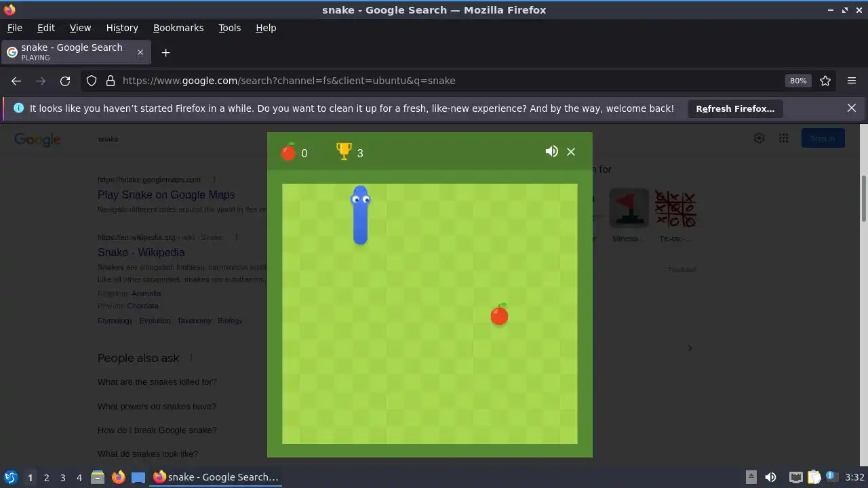The width and height of the screenshot is (868, 488).
Task: Click the games carousel next arrow
Action: (690, 348)
